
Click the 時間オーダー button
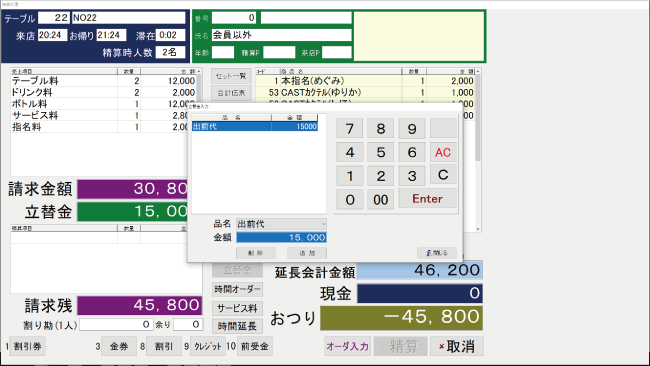237,289
